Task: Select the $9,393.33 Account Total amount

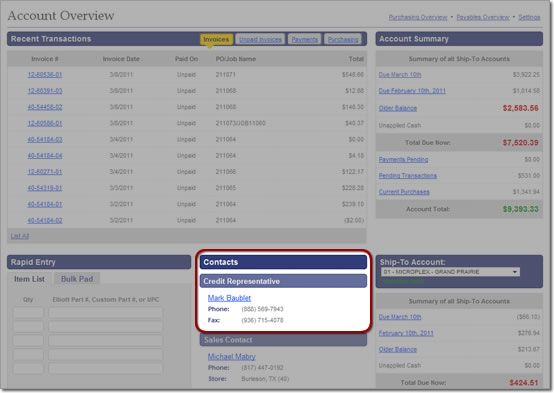Action: point(521,209)
